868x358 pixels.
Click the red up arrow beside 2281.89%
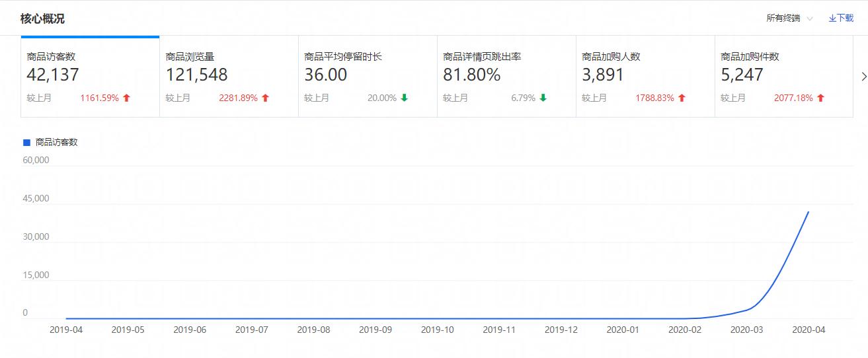coord(266,98)
